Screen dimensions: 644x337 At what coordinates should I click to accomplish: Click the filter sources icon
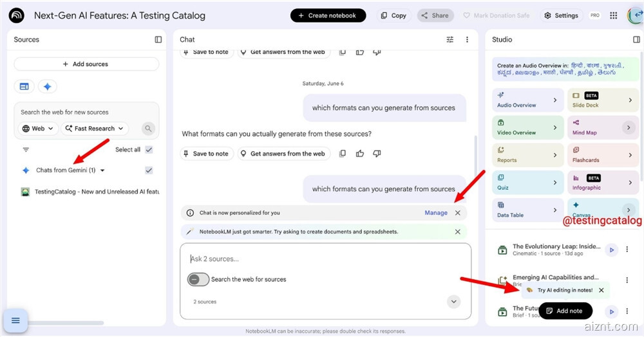[26, 150]
